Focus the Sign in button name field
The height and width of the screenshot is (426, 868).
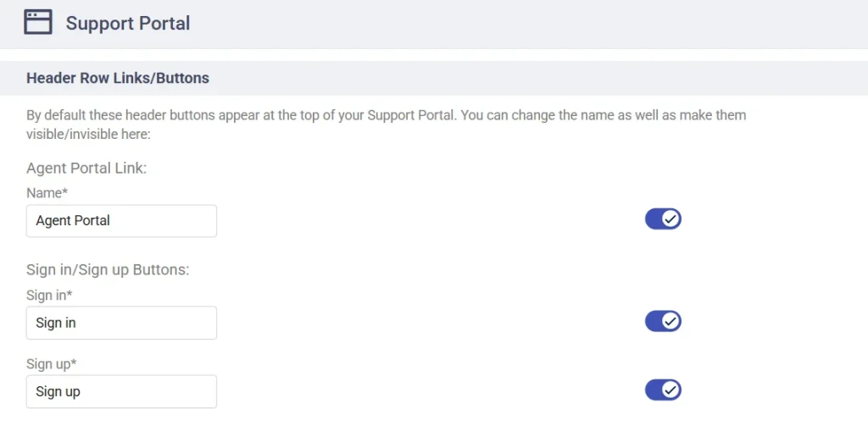click(x=121, y=323)
